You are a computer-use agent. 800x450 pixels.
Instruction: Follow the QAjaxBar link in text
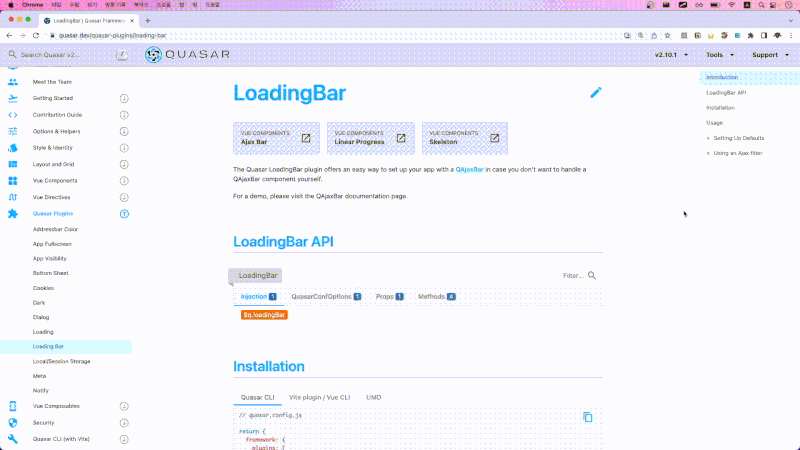coord(469,169)
